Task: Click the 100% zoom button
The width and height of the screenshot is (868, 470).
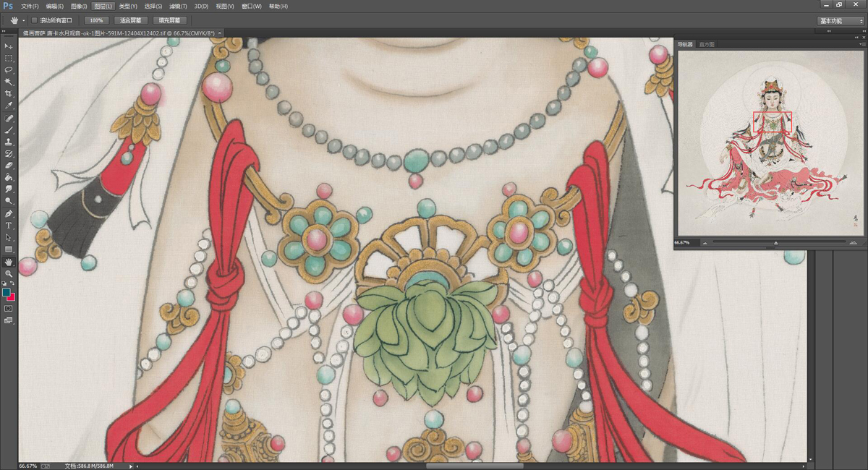Action: tap(95, 20)
